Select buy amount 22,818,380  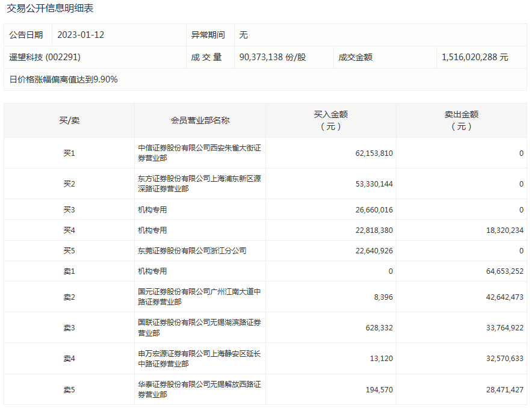pos(374,230)
